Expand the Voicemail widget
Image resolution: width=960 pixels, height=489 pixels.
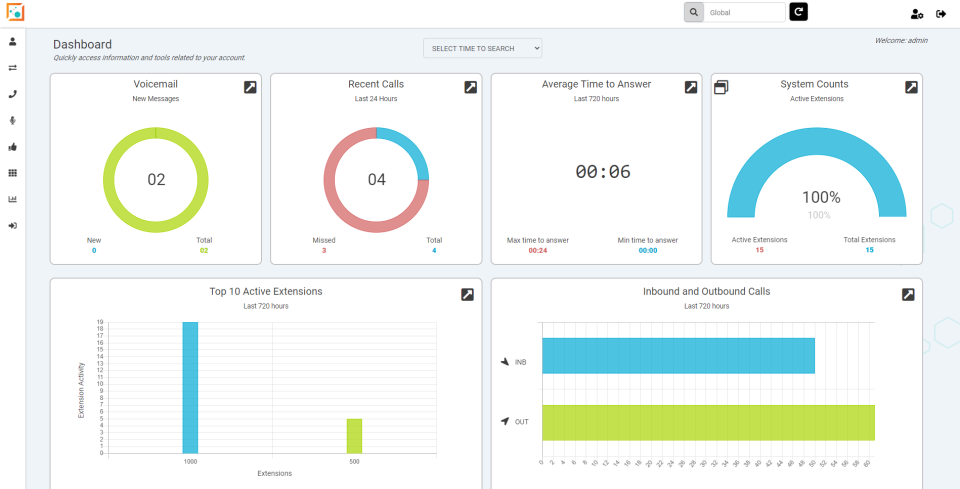[250, 88]
